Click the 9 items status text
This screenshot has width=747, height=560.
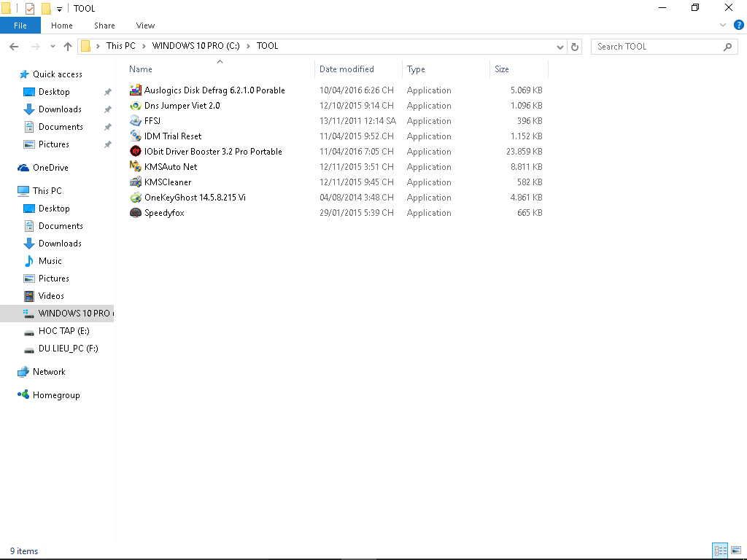tap(24, 551)
